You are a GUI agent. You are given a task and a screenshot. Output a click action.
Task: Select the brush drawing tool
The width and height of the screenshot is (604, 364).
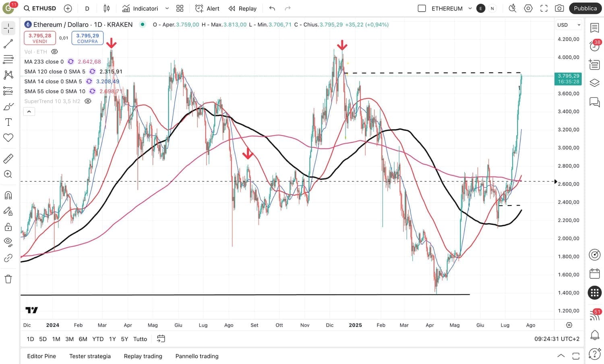click(x=8, y=107)
